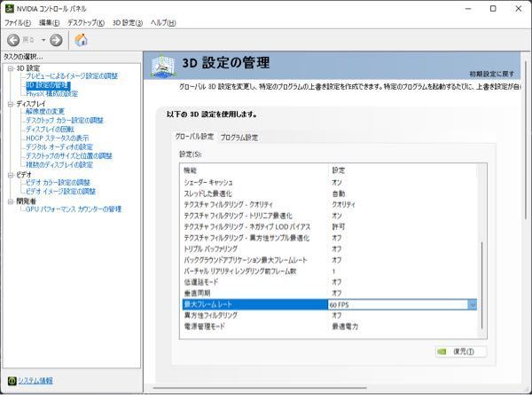532x395 pixels.
Task: Select テクスチャ フィルタリング - ネガティブ LOD バイアス row
Action: pos(329,227)
